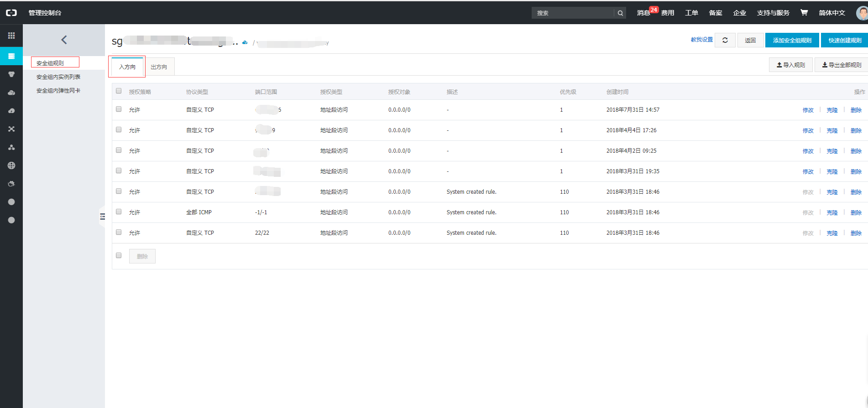Open the products grid menu icon
The height and width of the screenshot is (408, 868).
pyautogui.click(x=11, y=36)
